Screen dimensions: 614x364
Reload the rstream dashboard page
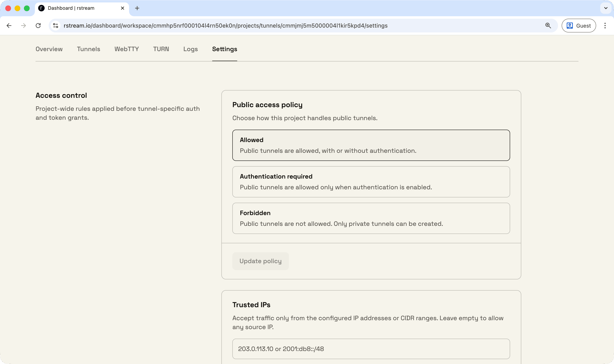click(x=38, y=26)
